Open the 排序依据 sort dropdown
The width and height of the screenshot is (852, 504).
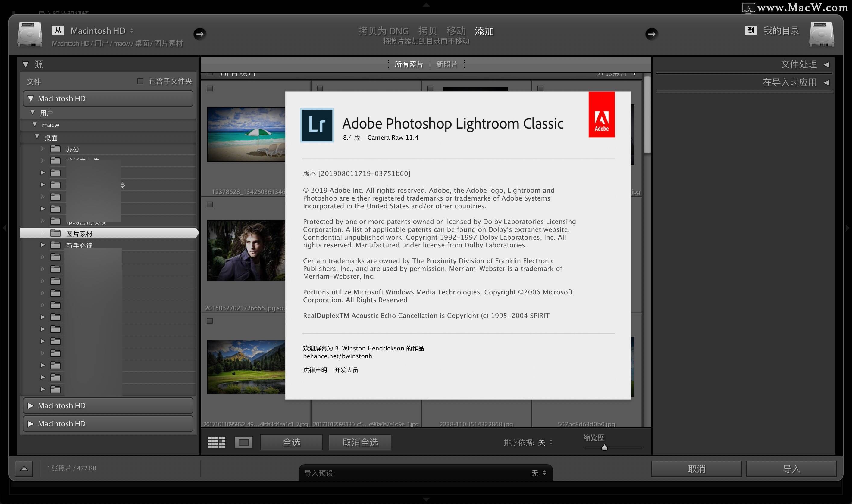pos(546,442)
